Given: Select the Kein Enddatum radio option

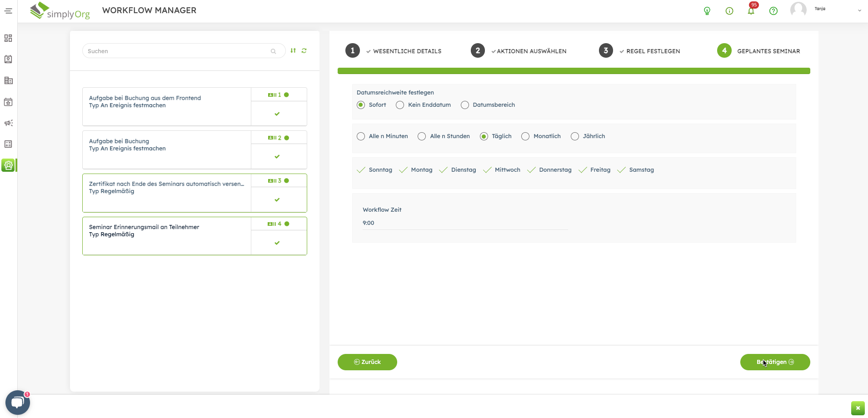Looking at the screenshot, I should pyautogui.click(x=400, y=105).
